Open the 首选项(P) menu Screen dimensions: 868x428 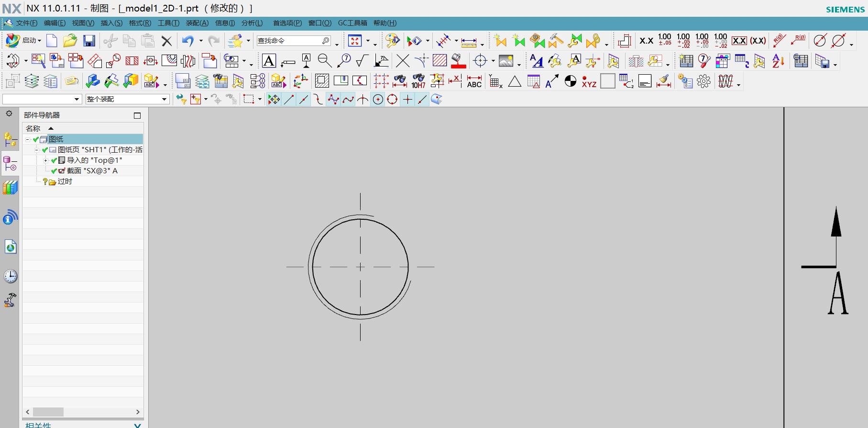click(x=287, y=23)
